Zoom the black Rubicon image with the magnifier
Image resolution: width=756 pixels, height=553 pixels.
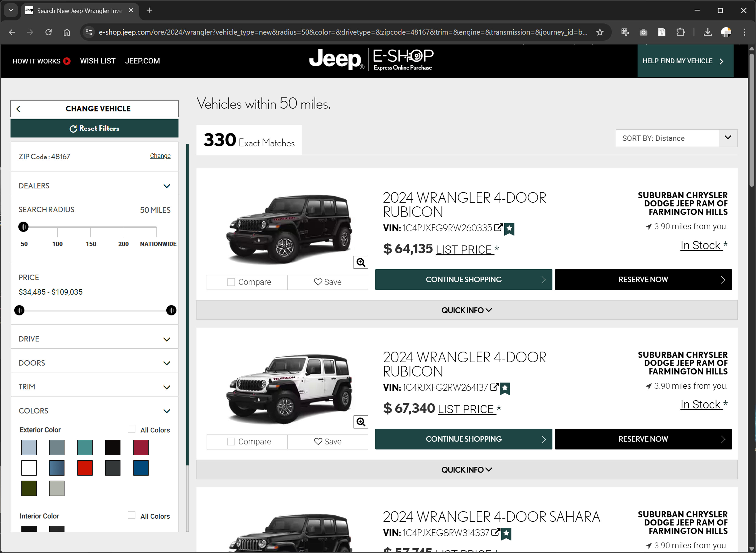(361, 263)
